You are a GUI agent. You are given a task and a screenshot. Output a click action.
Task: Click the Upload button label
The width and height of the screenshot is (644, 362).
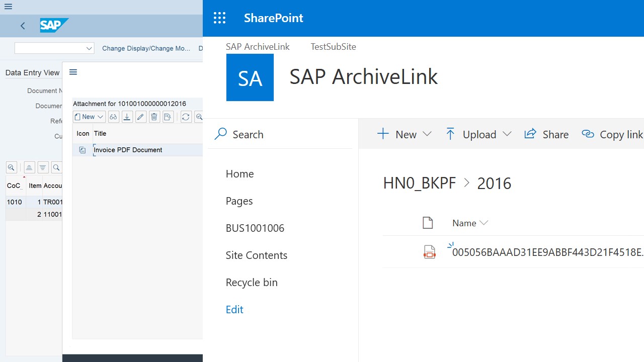(x=479, y=135)
